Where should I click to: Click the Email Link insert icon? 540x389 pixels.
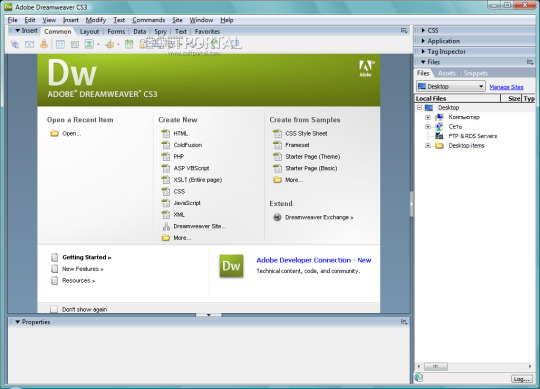[30, 44]
